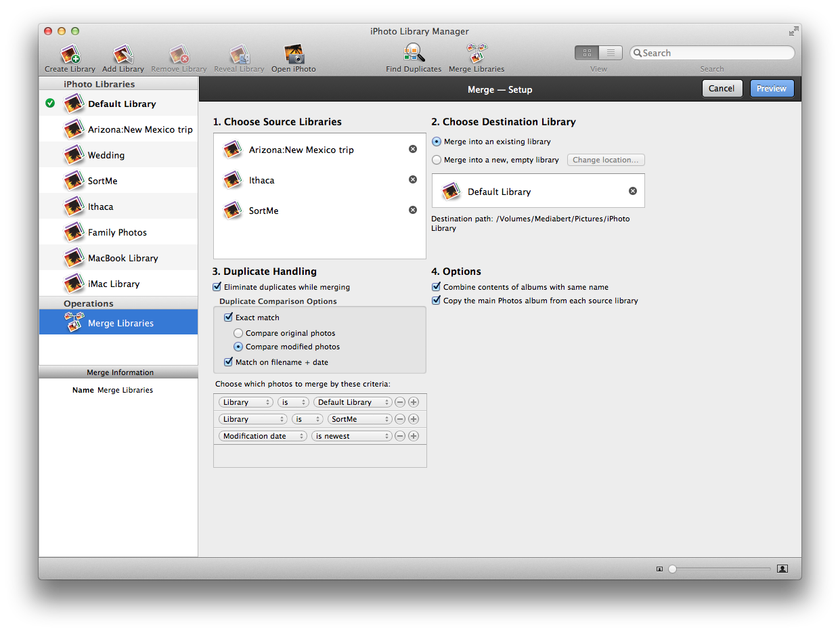Open the Default Library criteria dropdown
Image resolution: width=840 pixels, height=633 pixels.
click(x=353, y=402)
